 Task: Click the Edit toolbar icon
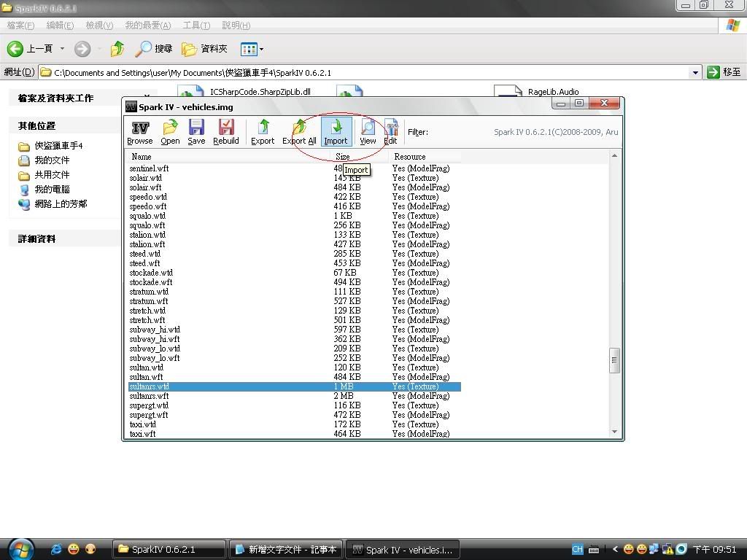pos(390,132)
